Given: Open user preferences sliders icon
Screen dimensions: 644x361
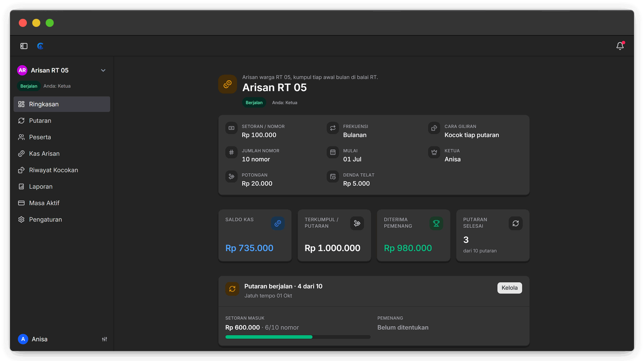Looking at the screenshot, I should coord(104,339).
